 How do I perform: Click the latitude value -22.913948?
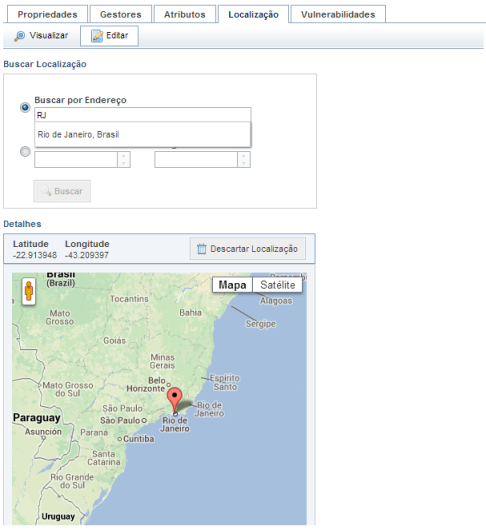point(35,255)
